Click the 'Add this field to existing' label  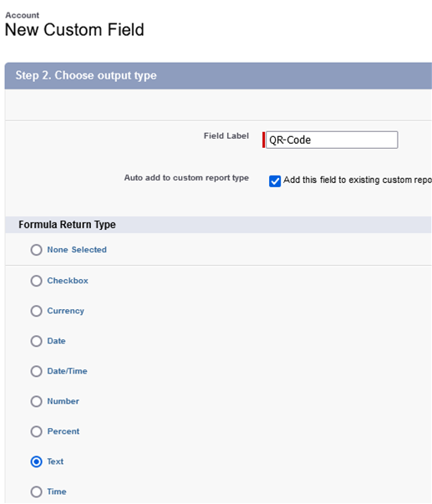[358, 180]
